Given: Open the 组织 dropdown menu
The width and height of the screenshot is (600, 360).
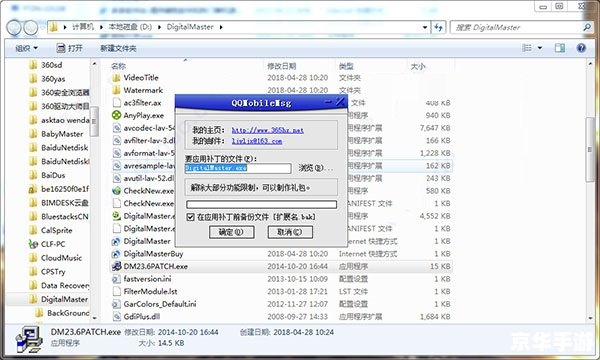Looking at the screenshot, I should point(26,48).
